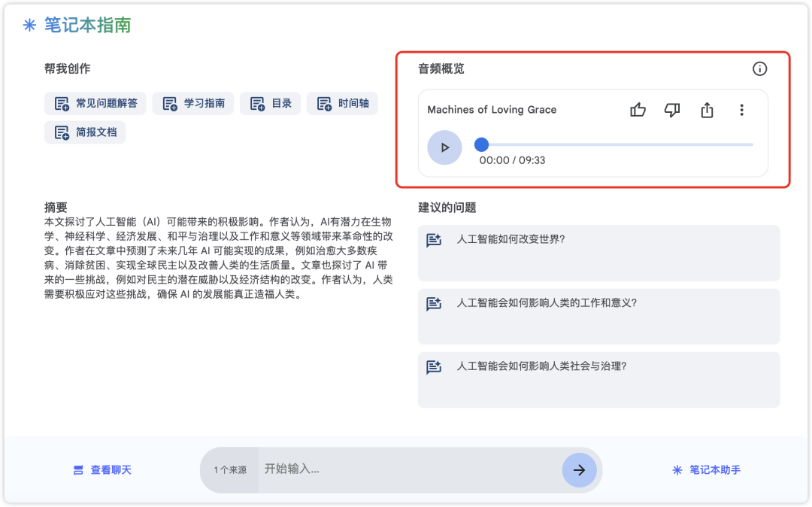The image size is (812, 507).
Task: Click the 音频概览 info icon
Action: pos(759,68)
